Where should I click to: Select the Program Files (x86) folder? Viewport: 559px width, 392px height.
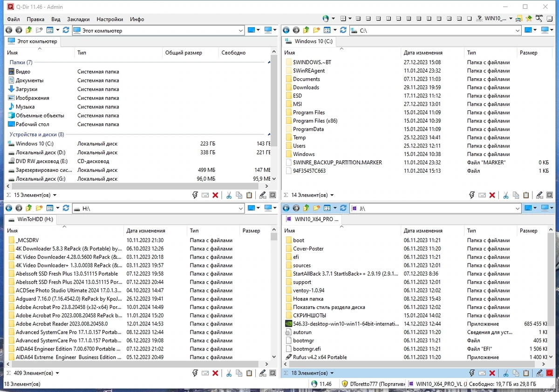315,121
